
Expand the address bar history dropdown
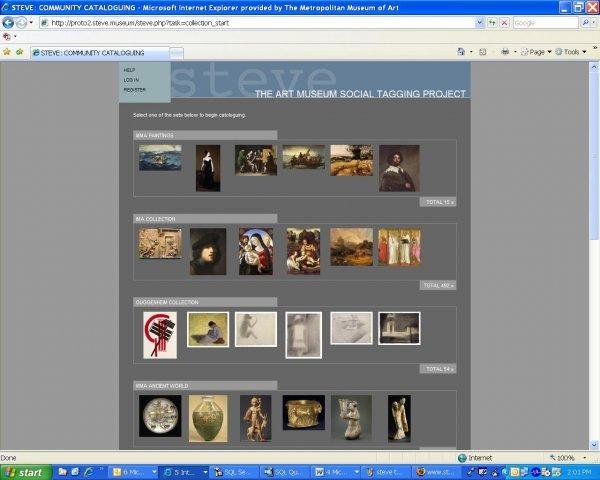click(x=480, y=23)
